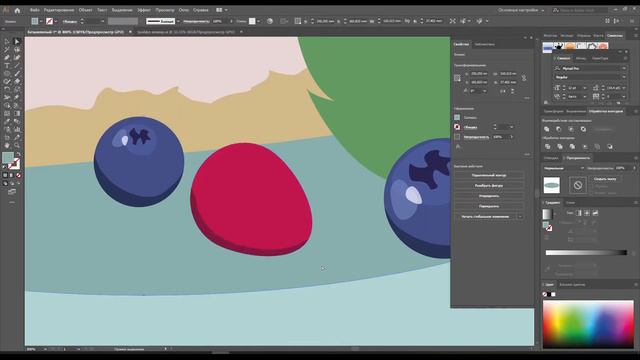This screenshot has height=360, width=640.
Task: Select the Eyedropper tool
Action: point(7,121)
